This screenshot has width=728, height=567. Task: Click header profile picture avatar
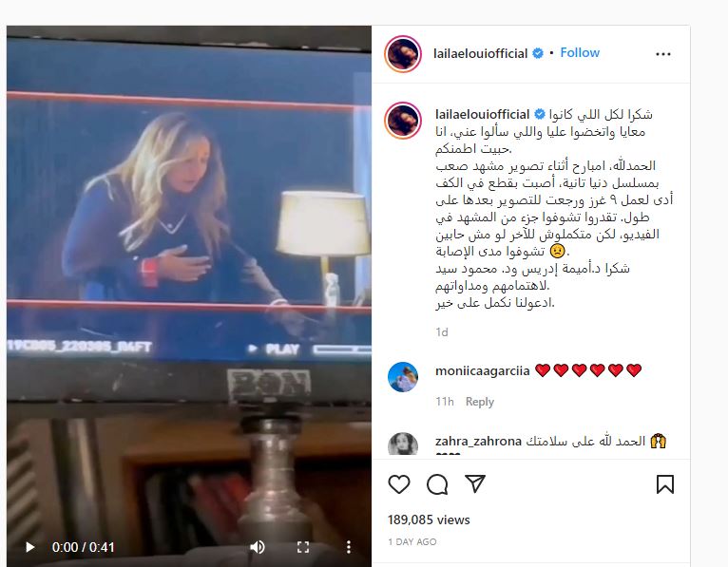(x=403, y=54)
